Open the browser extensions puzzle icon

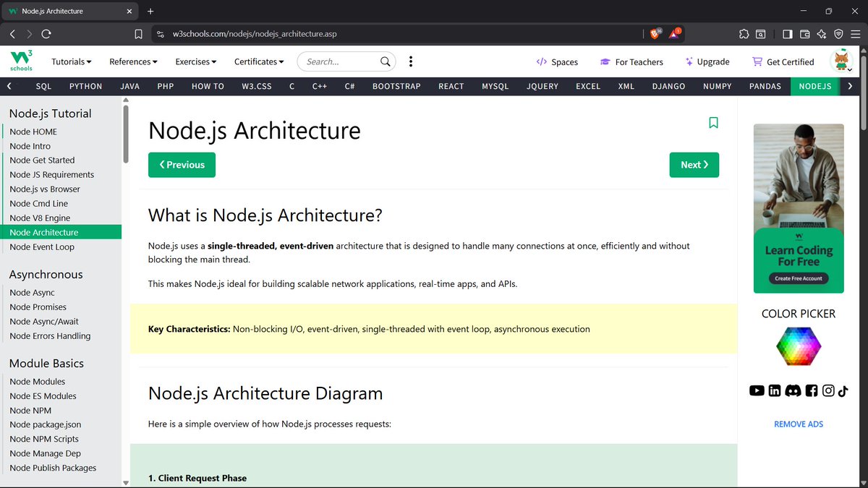coord(744,34)
